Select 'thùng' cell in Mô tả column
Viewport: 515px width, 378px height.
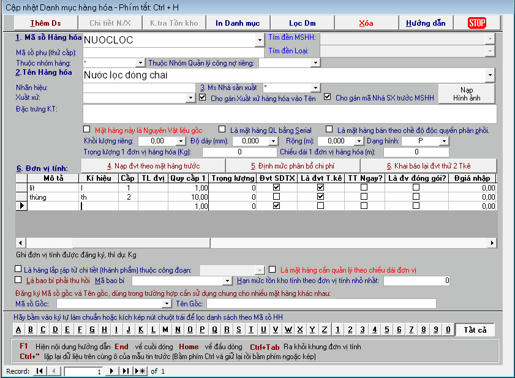point(53,197)
